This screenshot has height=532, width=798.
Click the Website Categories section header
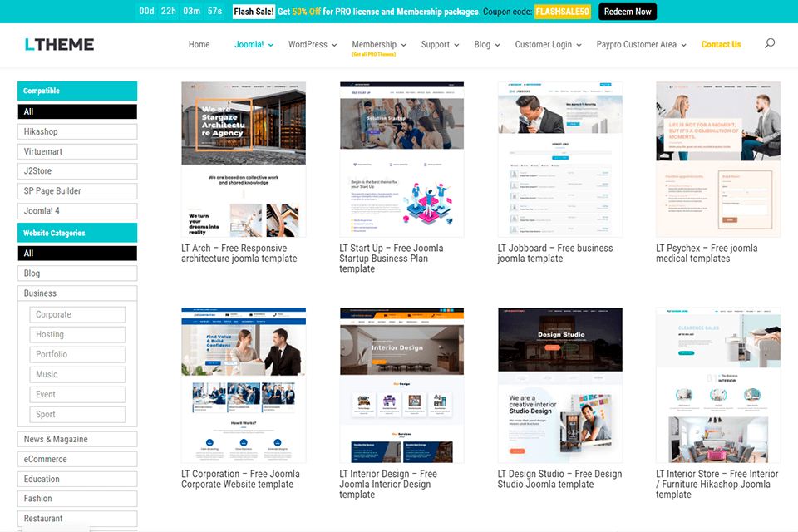(x=77, y=233)
